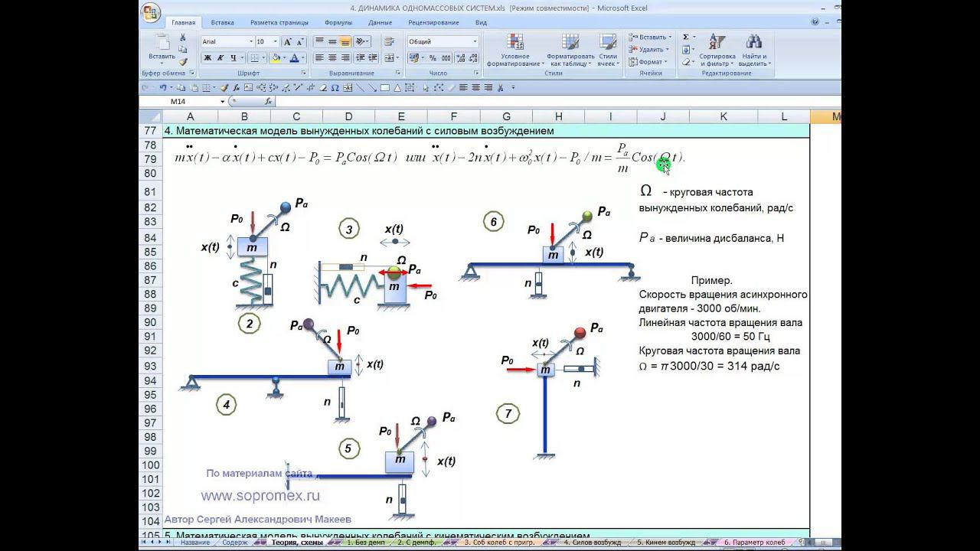Toggle underline Ч formatting
The image size is (980, 551).
233,57
